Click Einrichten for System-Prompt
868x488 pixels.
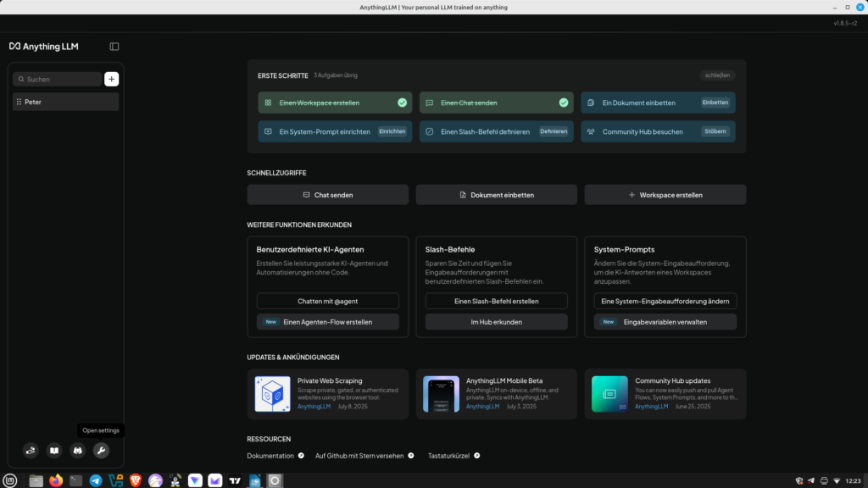[392, 131]
